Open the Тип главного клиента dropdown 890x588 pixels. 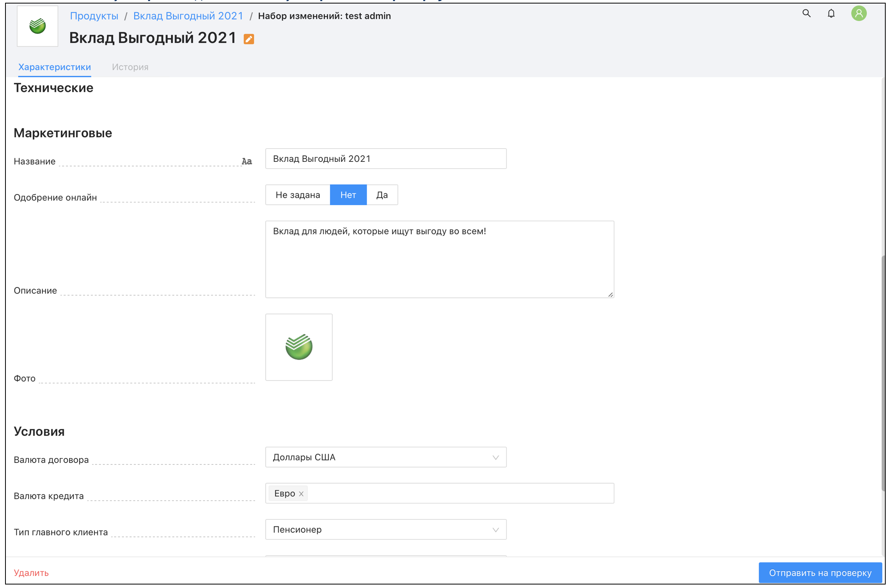385,530
